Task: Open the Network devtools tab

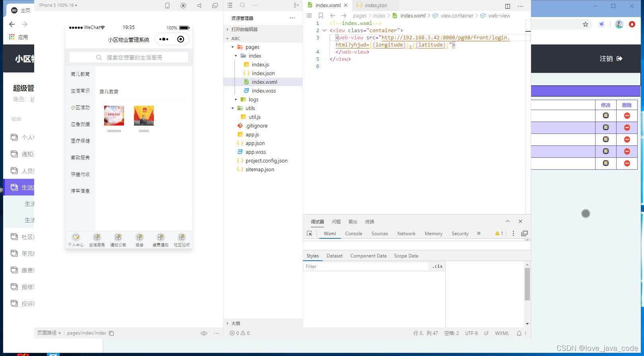Action: (x=406, y=234)
